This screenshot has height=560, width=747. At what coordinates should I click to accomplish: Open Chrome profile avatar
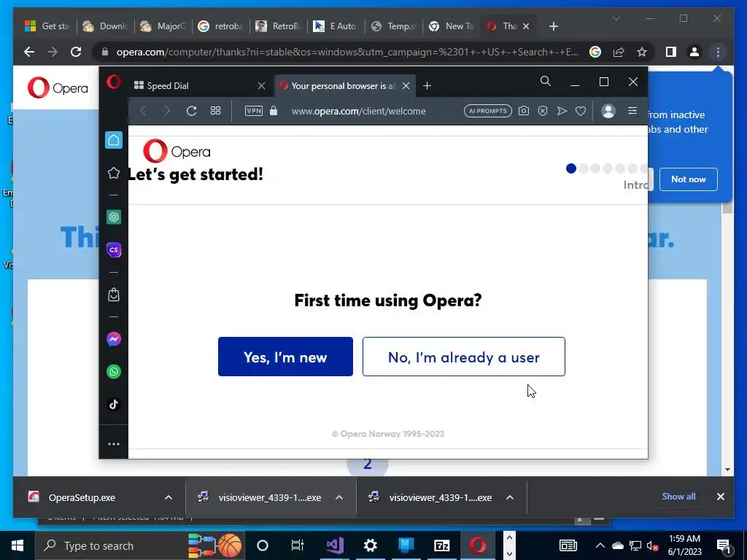[x=694, y=52]
